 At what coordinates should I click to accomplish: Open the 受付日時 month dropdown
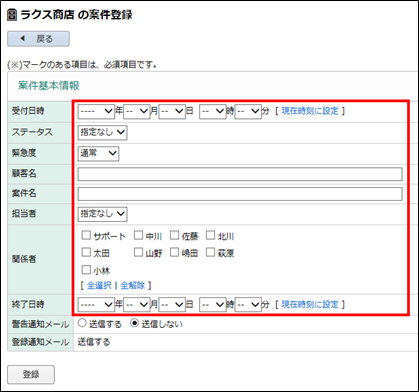(137, 111)
